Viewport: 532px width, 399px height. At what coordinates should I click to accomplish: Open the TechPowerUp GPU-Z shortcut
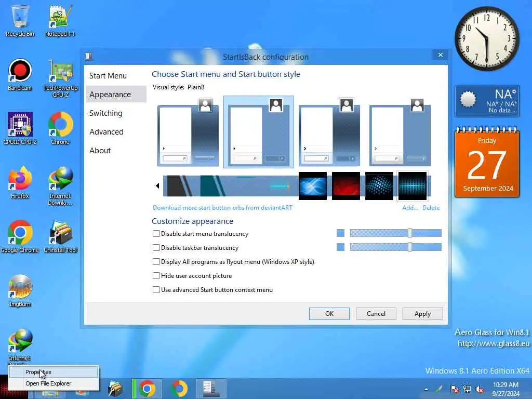point(60,78)
